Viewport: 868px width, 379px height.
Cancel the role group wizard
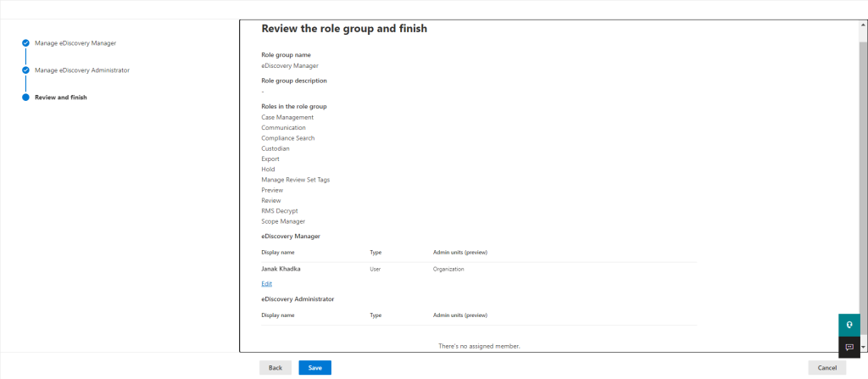pos(827,368)
